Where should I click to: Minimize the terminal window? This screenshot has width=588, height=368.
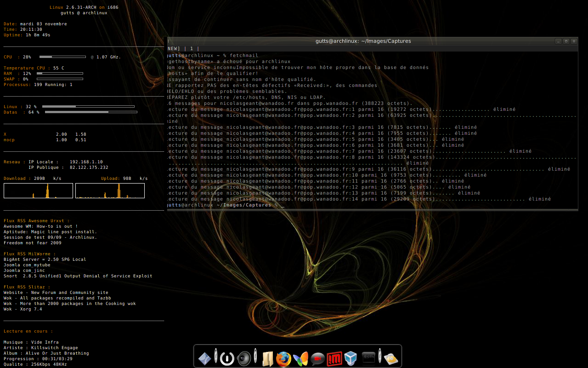pyautogui.click(x=558, y=41)
